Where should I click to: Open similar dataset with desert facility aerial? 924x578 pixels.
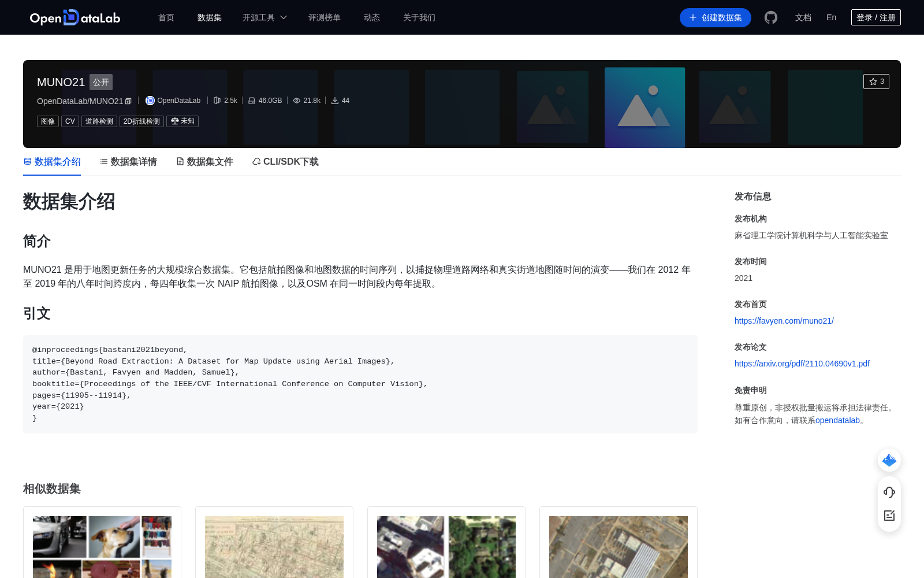[x=619, y=542]
